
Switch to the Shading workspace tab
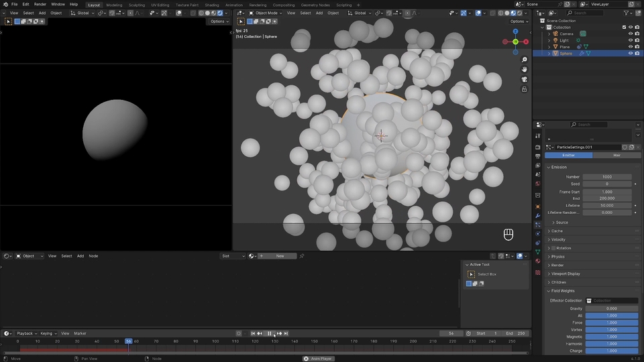click(212, 5)
